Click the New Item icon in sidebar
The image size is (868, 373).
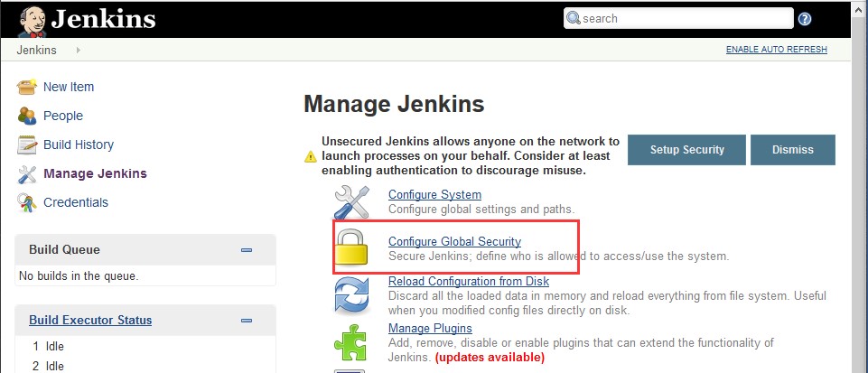pyautogui.click(x=27, y=88)
